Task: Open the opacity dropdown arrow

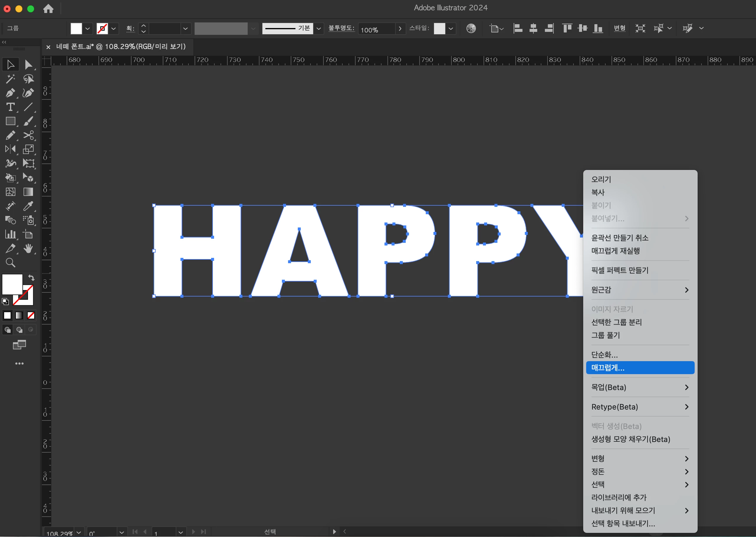Action: (x=400, y=28)
